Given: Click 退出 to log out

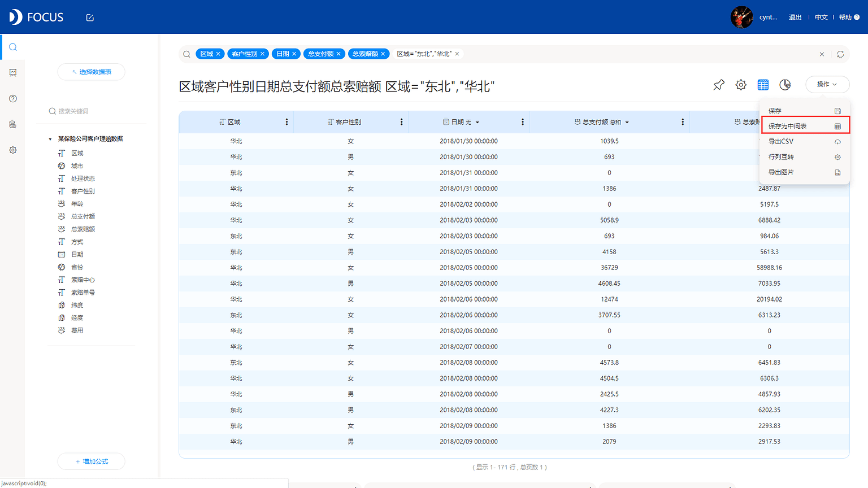Looking at the screenshot, I should pos(795,18).
